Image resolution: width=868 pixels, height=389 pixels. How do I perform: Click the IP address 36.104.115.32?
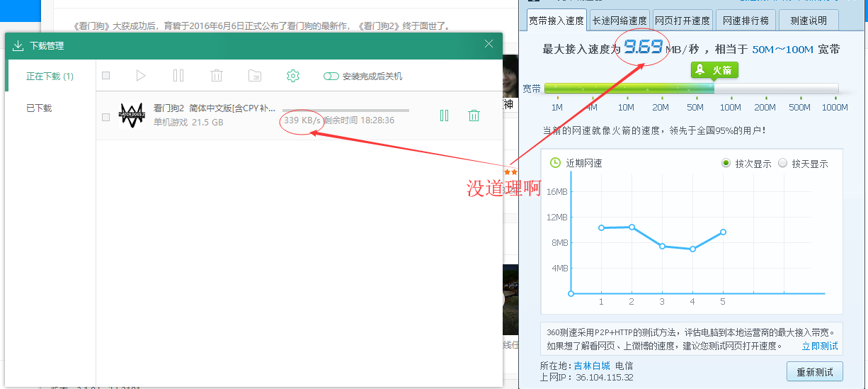point(604,377)
